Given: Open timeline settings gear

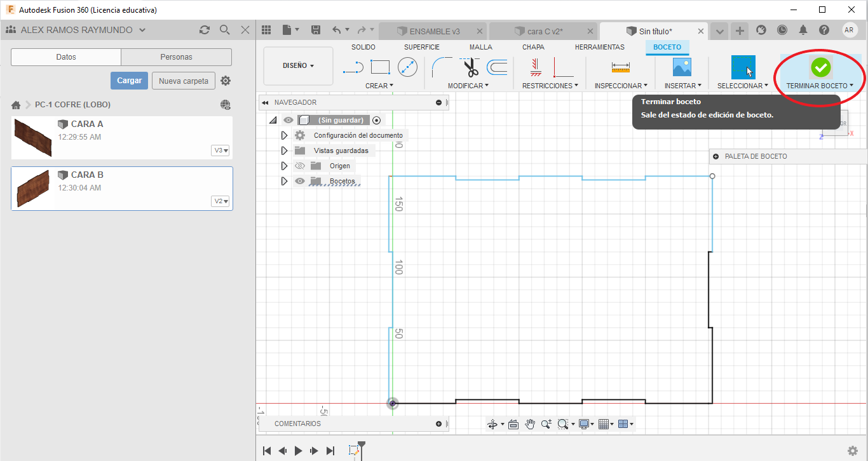Looking at the screenshot, I should [853, 451].
